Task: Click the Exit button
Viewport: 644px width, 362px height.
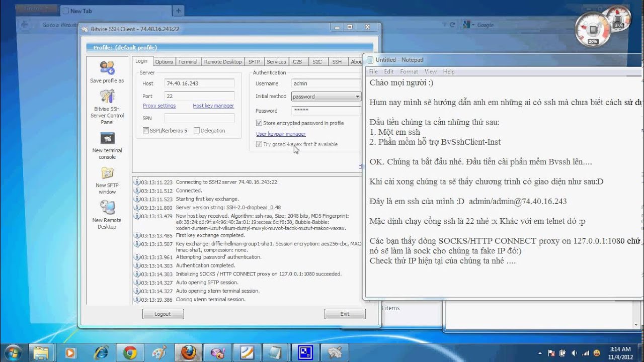Action: tap(345, 314)
